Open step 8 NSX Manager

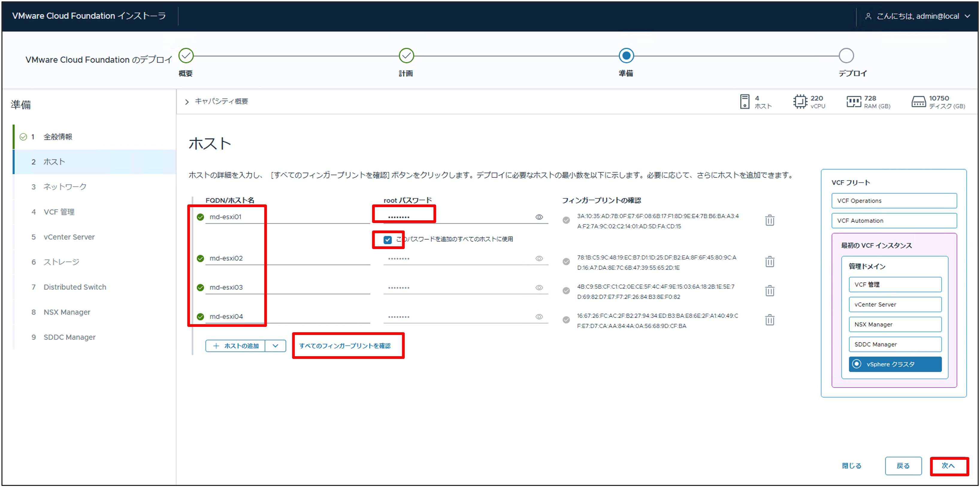94,312
